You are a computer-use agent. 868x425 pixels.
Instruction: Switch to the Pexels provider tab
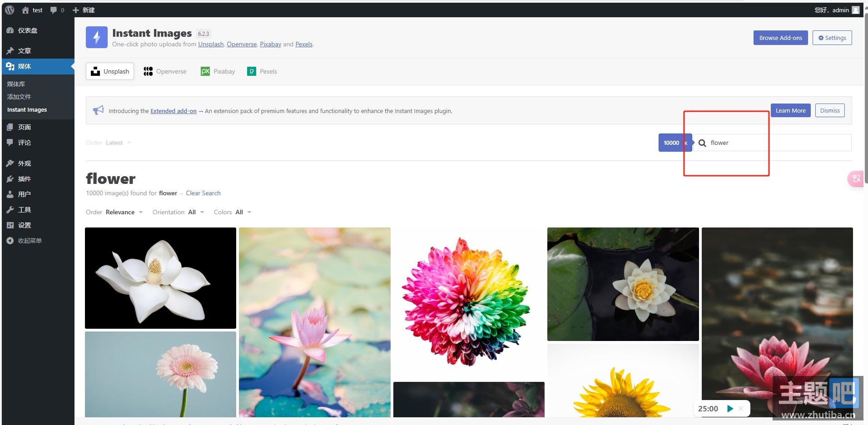click(262, 71)
